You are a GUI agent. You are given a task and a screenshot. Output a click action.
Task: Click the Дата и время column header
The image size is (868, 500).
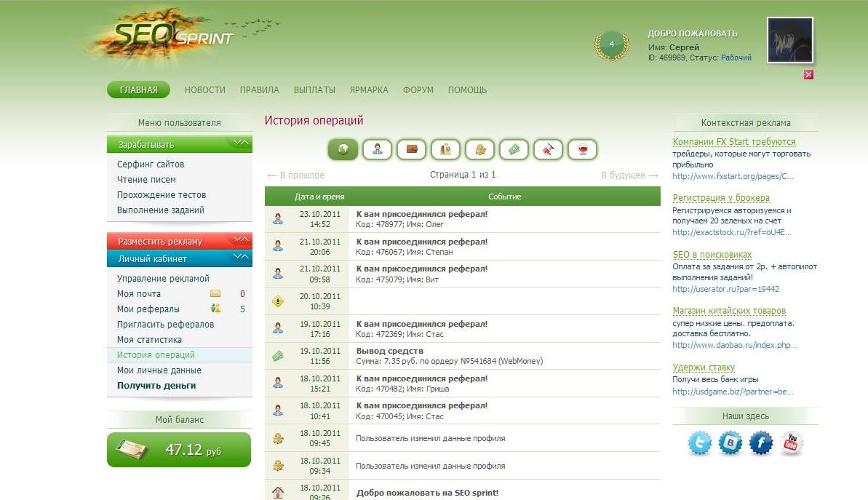319,197
